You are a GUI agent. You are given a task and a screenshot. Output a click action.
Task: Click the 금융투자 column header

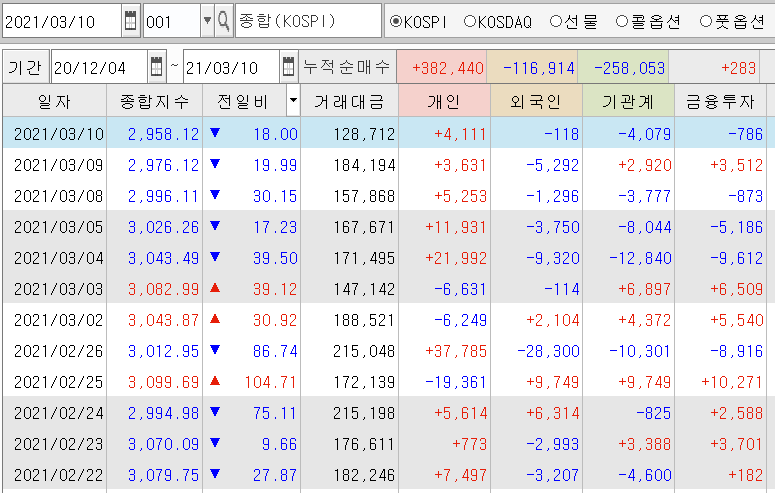pos(720,100)
